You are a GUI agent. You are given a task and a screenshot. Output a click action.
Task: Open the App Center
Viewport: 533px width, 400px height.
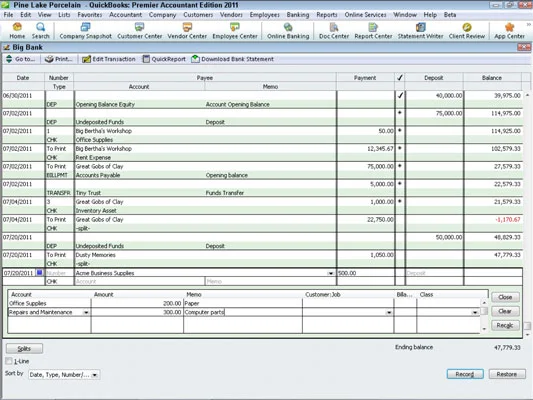coord(509,31)
